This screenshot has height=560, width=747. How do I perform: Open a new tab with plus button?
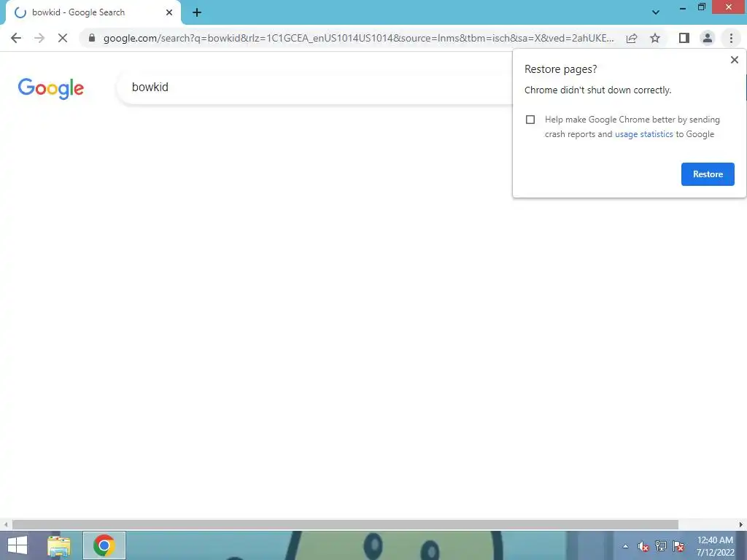click(197, 13)
